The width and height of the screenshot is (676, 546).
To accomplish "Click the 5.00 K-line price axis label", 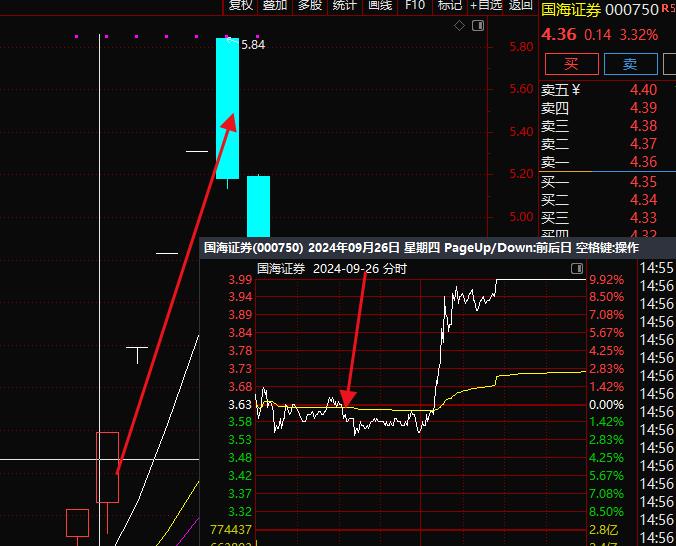I will (521, 217).
